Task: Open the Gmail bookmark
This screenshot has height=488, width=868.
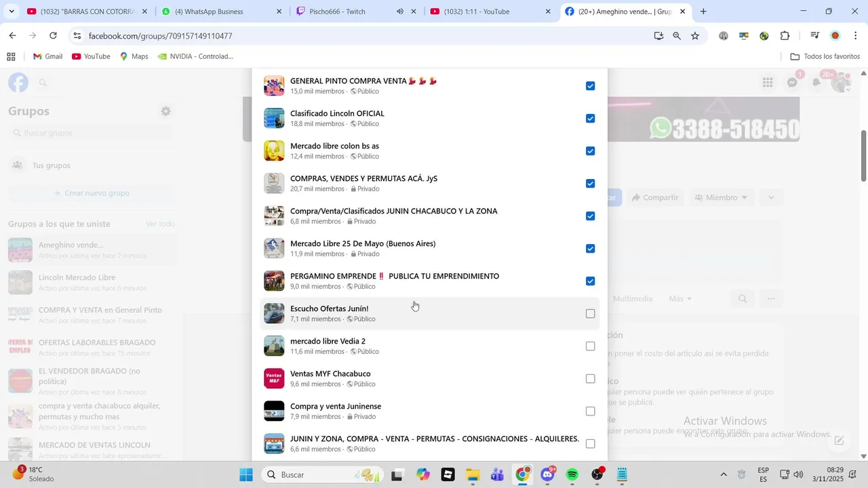Action: coord(48,56)
